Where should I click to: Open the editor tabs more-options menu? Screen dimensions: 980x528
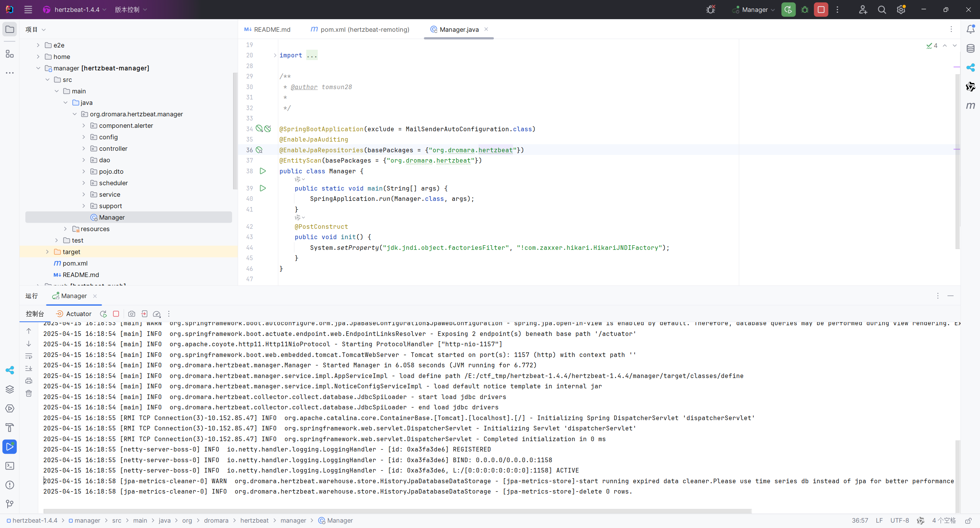click(x=951, y=29)
